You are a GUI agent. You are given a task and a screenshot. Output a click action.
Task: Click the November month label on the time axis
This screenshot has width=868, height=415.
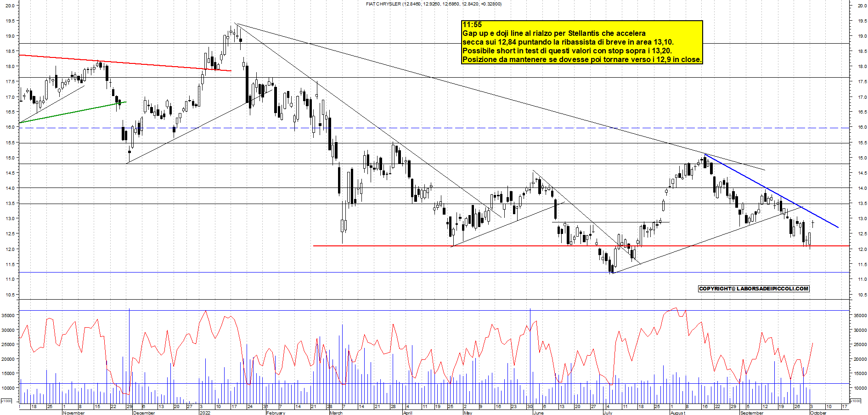[x=73, y=413]
